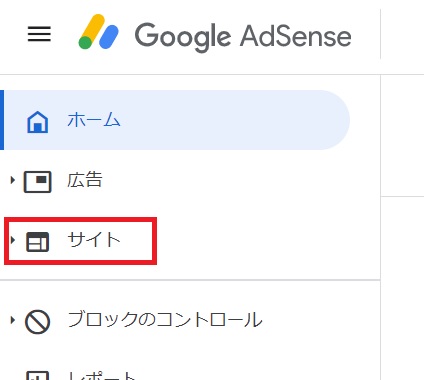
Task: Open the レポート menu item
Action: coord(102,375)
